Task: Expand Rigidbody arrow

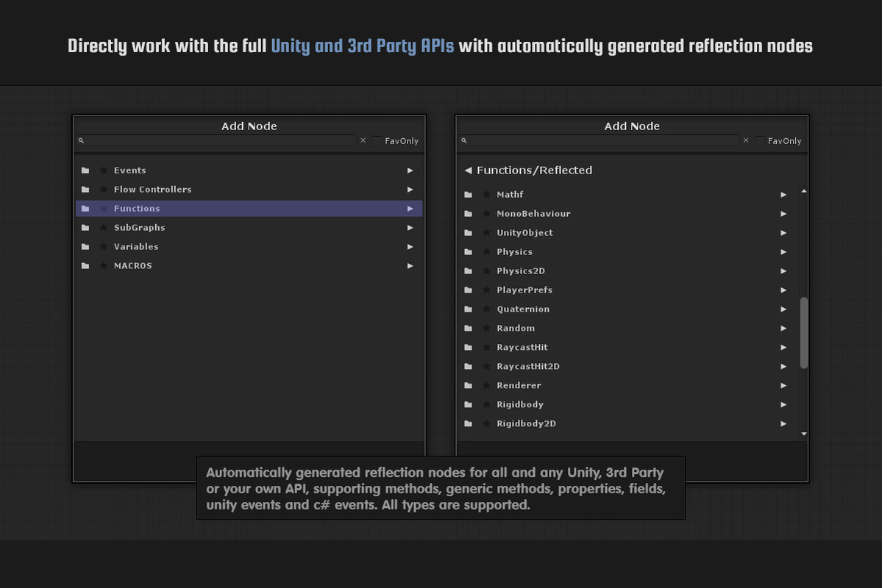Action: pyautogui.click(x=783, y=405)
